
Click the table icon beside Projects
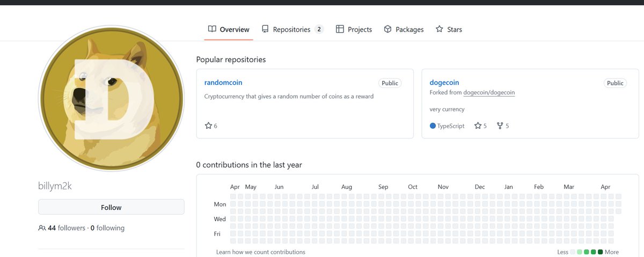pyautogui.click(x=340, y=29)
